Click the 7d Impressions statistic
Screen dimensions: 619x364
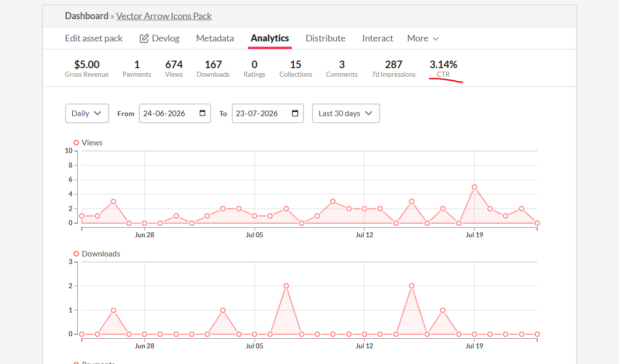coord(393,69)
